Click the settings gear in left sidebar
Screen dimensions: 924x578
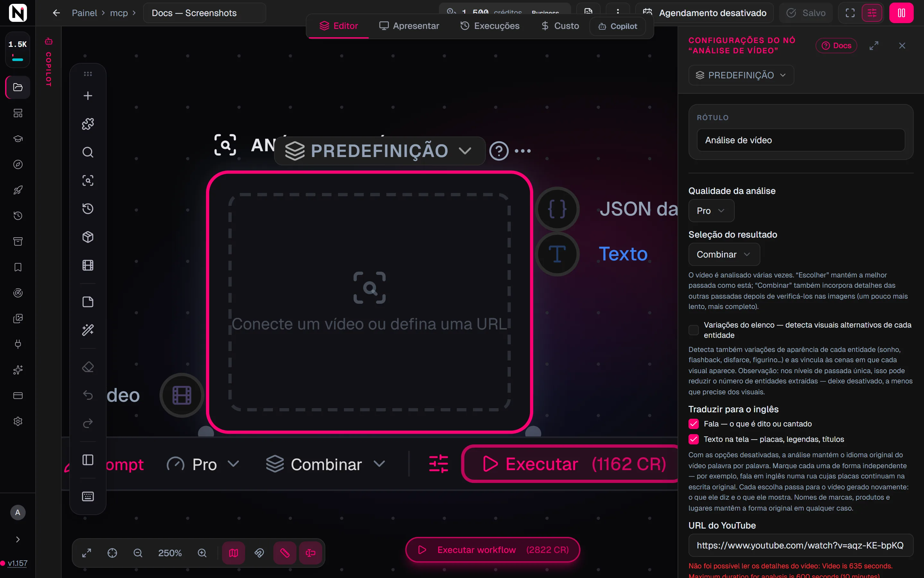(18, 421)
